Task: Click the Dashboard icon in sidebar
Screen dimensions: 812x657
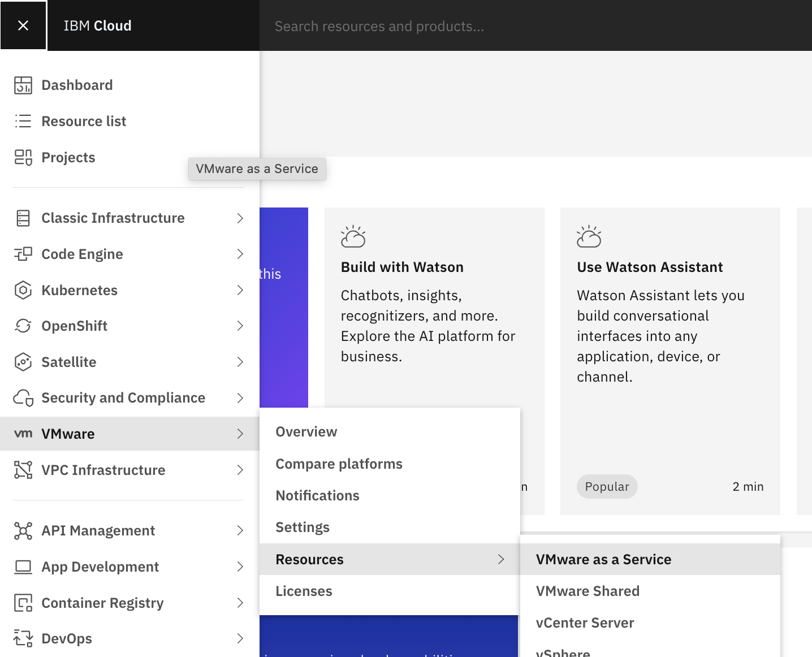Action: point(23,85)
